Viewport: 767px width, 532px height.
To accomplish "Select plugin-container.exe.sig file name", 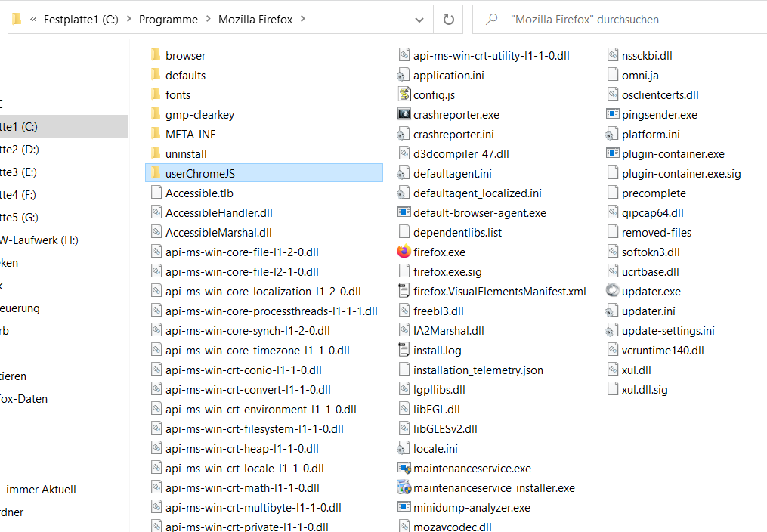I will point(681,174).
